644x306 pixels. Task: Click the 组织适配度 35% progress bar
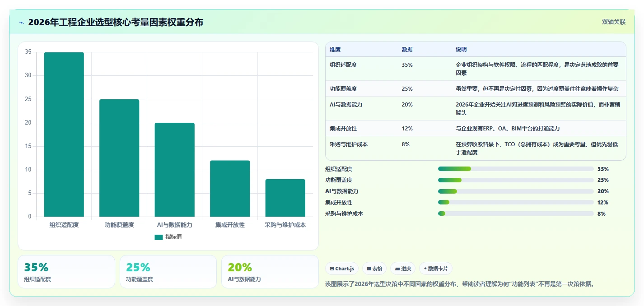pos(516,169)
